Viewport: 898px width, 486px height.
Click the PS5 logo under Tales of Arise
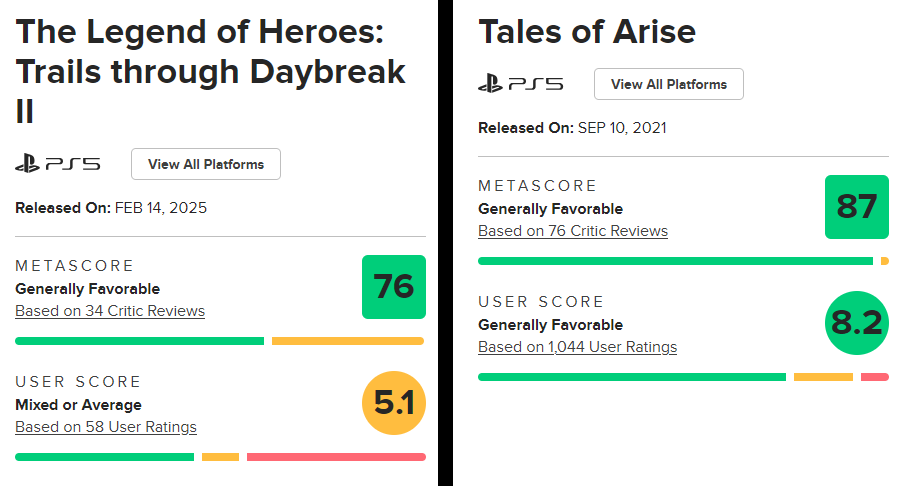click(x=520, y=84)
